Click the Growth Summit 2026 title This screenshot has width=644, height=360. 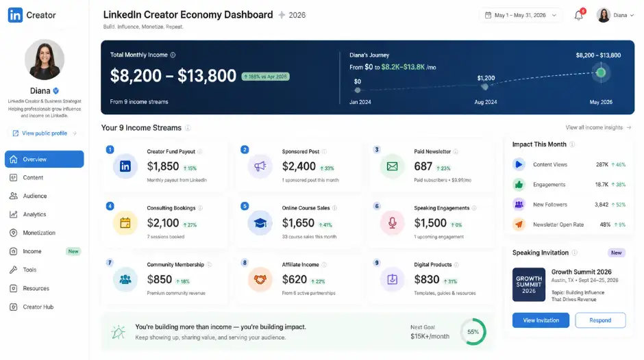point(581,272)
